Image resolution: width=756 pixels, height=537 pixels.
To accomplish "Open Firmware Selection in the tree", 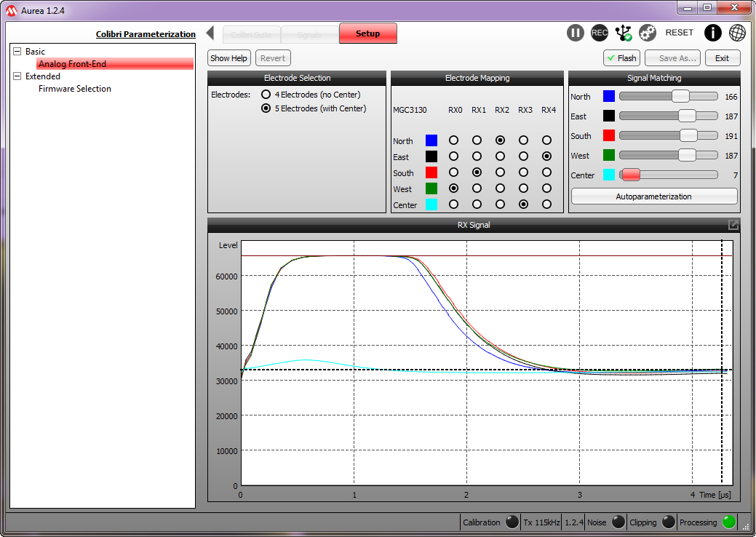I will pos(75,89).
